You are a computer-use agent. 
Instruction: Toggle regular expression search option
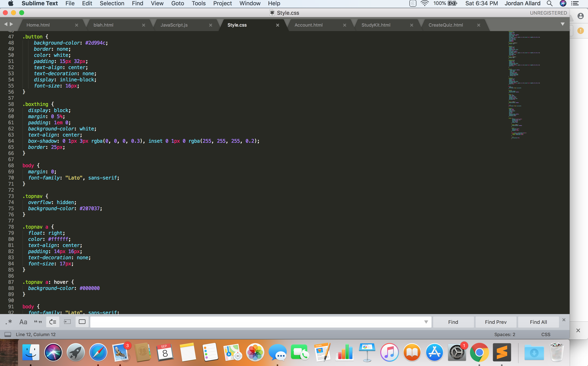coord(9,322)
